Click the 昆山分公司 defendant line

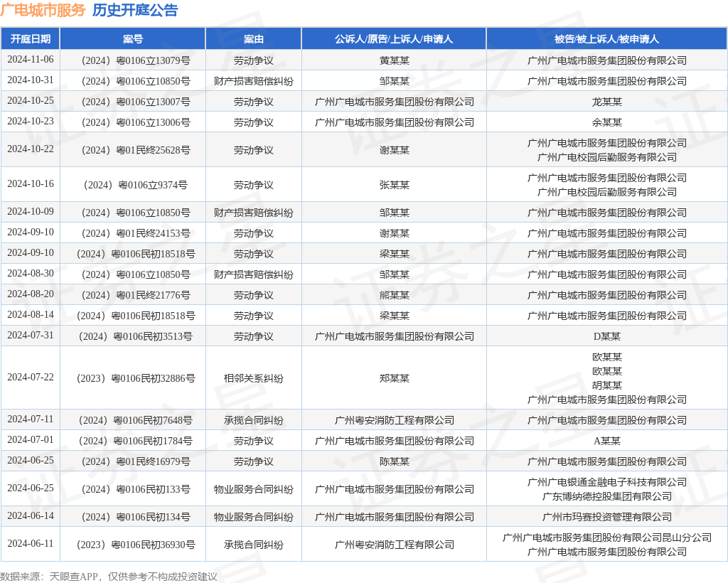point(607,537)
